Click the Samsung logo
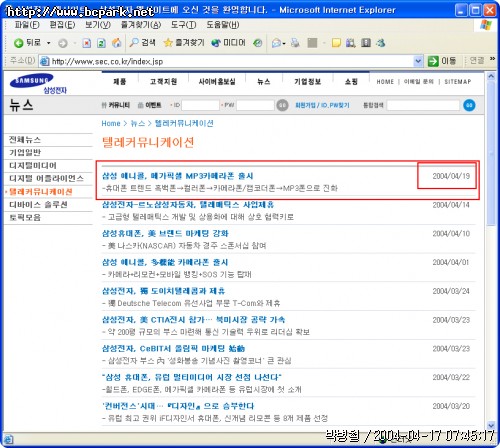The image size is (500, 448). click(32, 80)
